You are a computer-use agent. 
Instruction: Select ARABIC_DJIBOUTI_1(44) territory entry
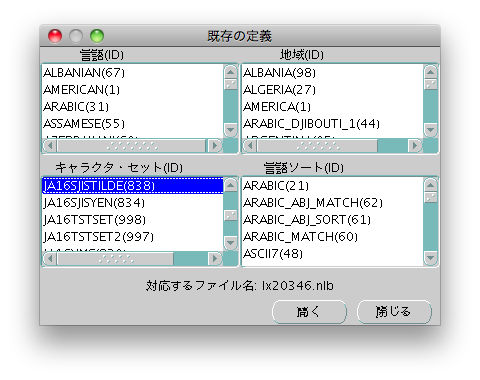point(333,124)
